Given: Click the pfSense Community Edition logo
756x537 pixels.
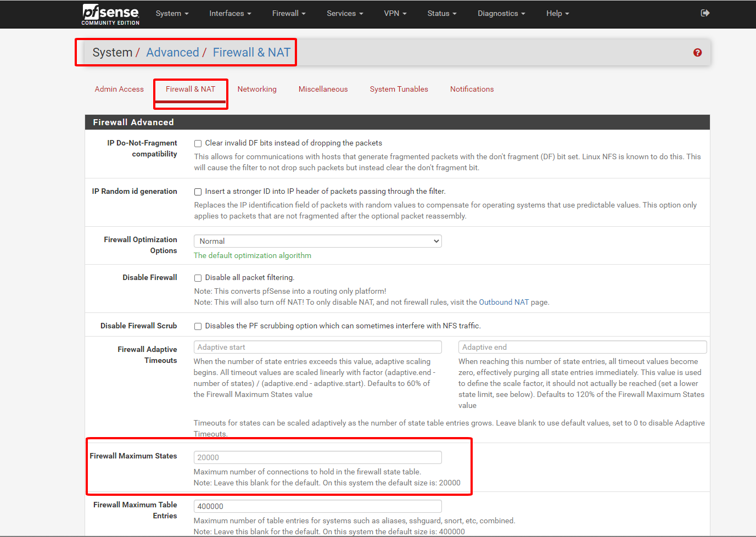Looking at the screenshot, I should [110, 14].
